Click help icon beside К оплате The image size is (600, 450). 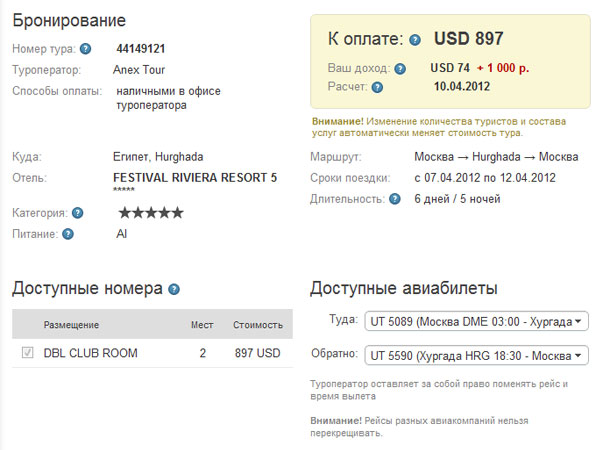coord(415,40)
